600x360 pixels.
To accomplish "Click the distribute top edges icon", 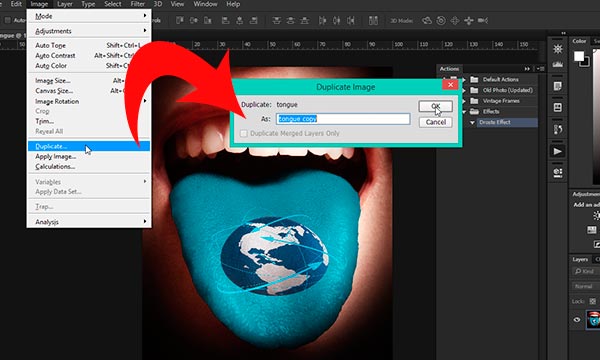I will pyautogui.click(x=276, y=20).
